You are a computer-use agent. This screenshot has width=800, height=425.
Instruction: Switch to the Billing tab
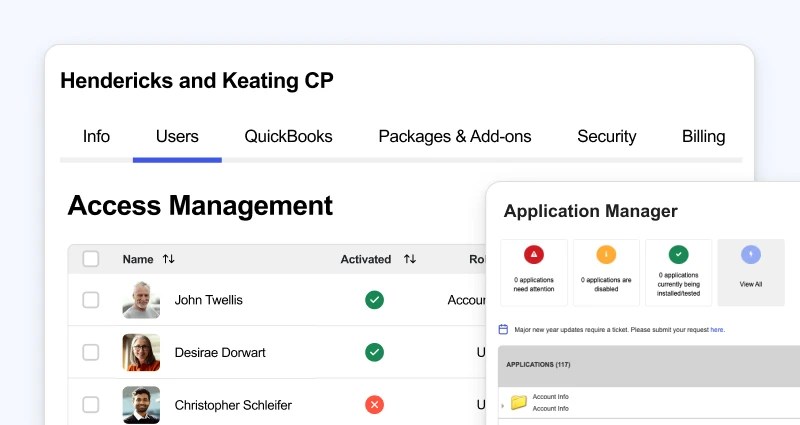[x=704, y=136]
